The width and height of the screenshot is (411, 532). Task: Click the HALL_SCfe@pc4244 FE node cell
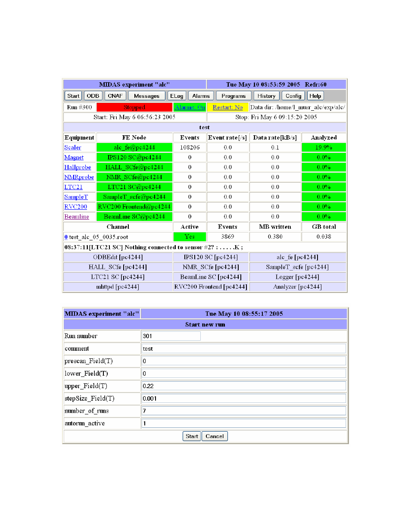pos(134,167)
